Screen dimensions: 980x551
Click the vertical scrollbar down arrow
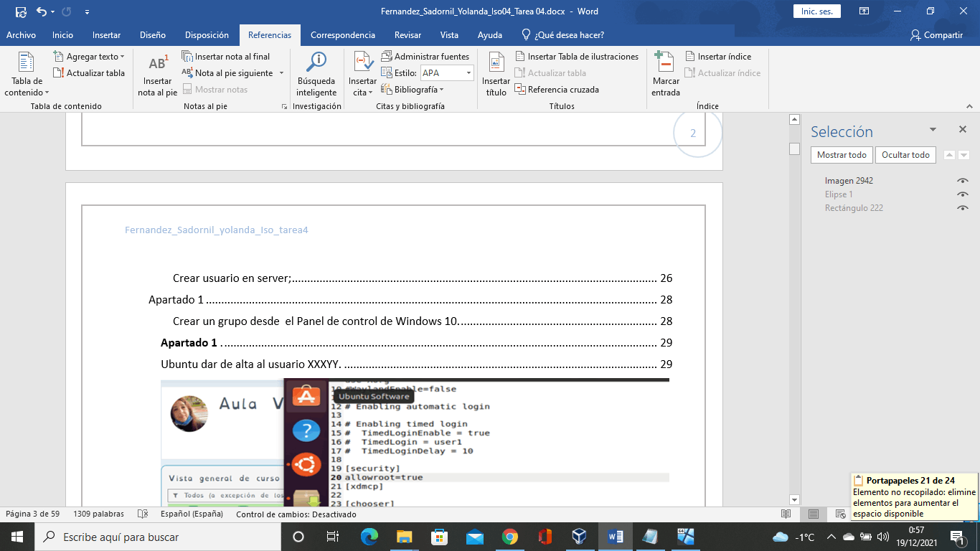pyautogui.click(x=794, y=499)
